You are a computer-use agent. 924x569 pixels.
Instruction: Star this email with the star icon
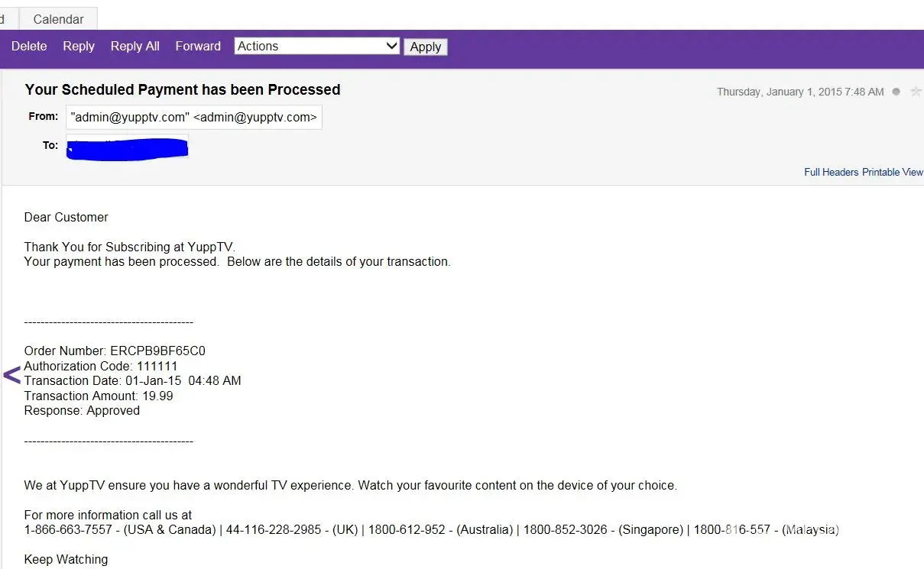(x=916, y=92)
